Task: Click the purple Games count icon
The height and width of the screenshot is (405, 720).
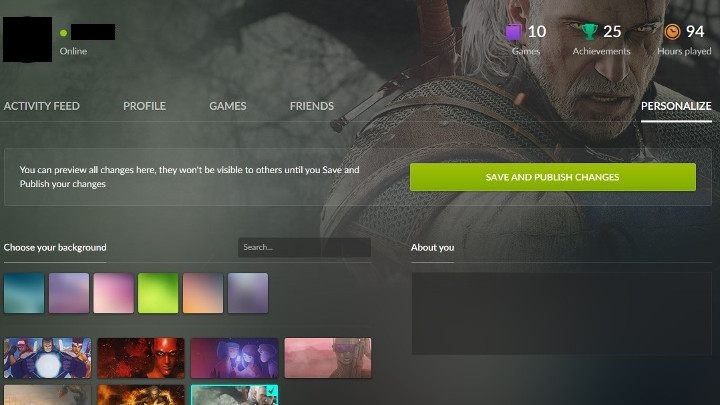Action: [x=513, y=32]
